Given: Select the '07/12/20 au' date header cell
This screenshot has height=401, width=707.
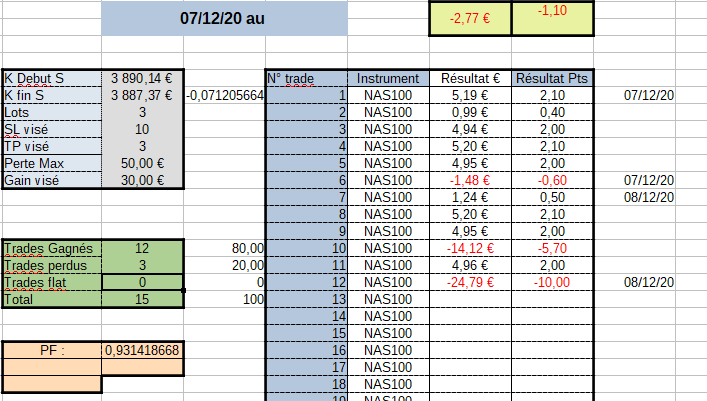Looking at the screenshot, I should [x=224, y=18].
